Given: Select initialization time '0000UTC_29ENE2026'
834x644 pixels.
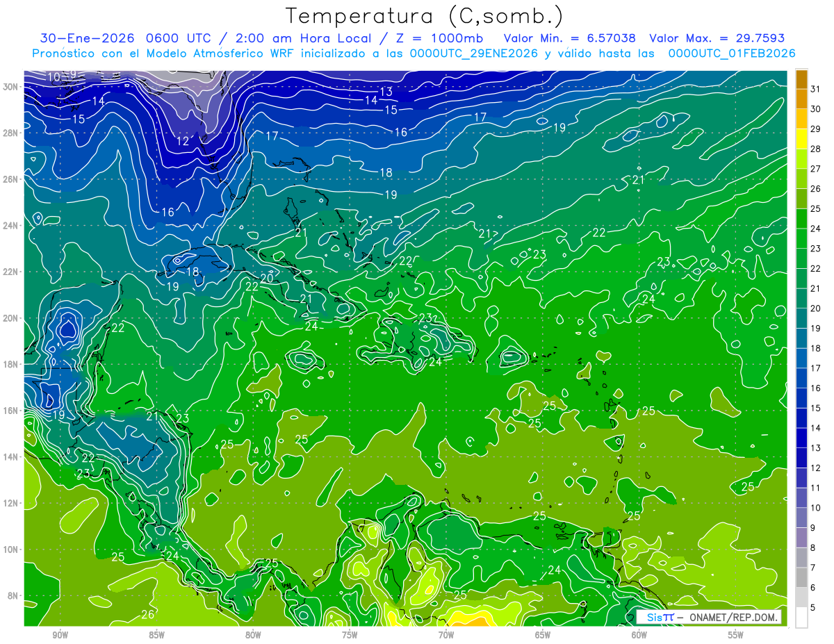Looking at the screenshot, I should pyautogui.click(x=475, y=53).
